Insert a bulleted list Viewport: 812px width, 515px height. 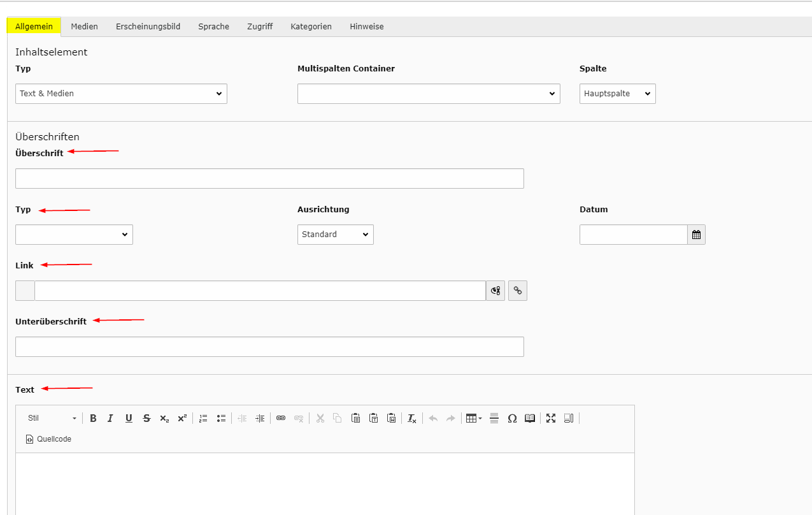pos(221,418)
